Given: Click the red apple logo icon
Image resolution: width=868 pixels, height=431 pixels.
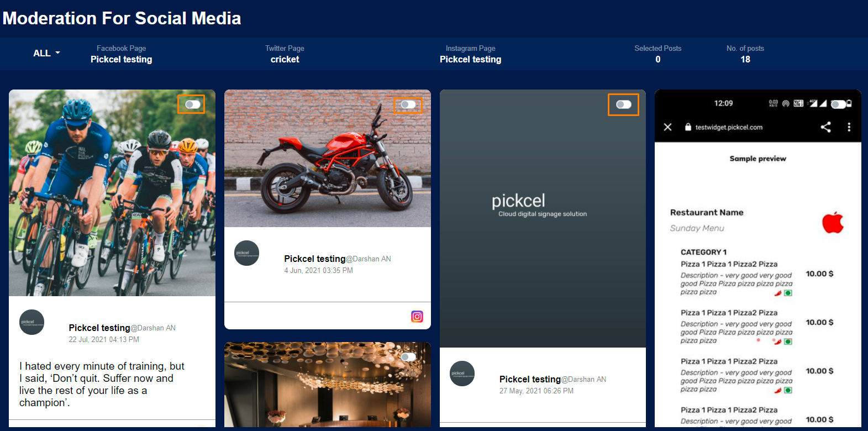Looking at the screenshot, I should click(x=833, y=222).
